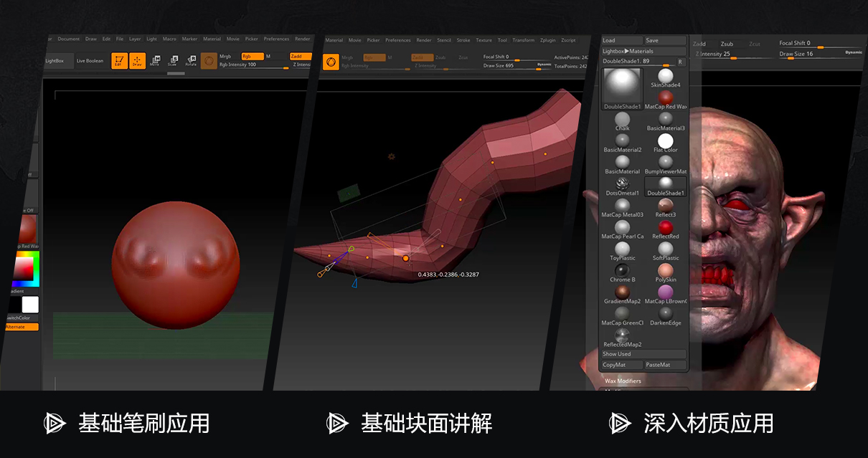Click the Show Used button
The width and height of the screenshot is (868, 458).
[643, 354]
